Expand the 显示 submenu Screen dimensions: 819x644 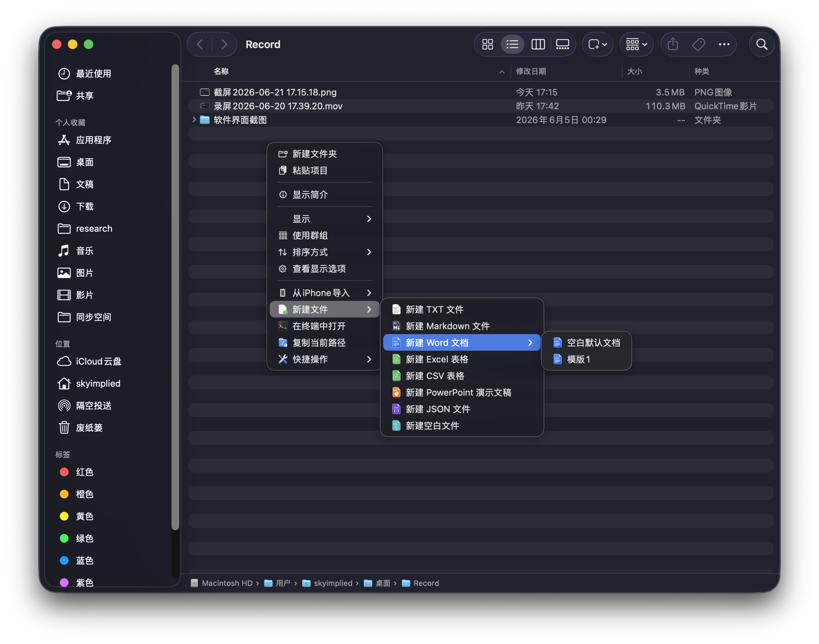click(x=325, y=219)
